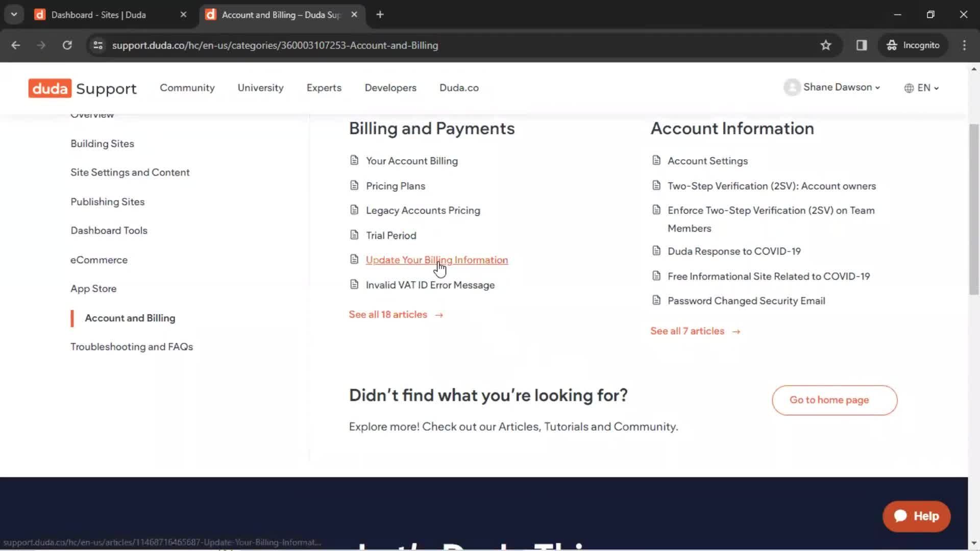Open the Pricing Plans article
This screenshot has width=980, height=551.
[x=395, y=186]
